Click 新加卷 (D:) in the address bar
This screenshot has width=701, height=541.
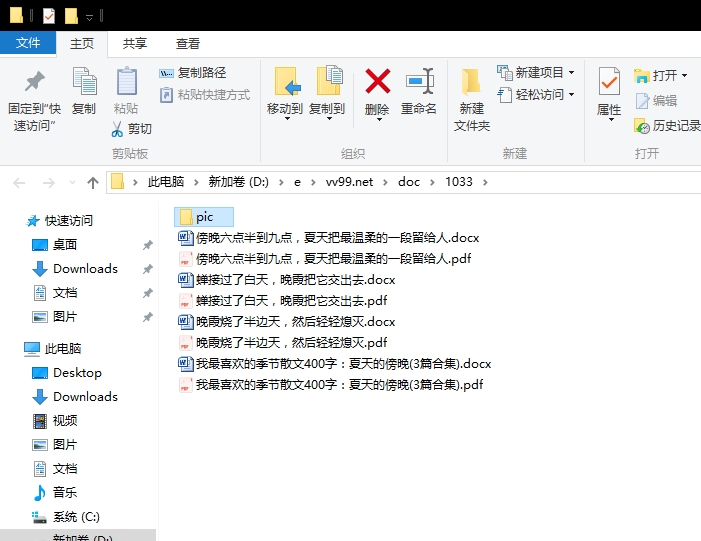[238, 182]
